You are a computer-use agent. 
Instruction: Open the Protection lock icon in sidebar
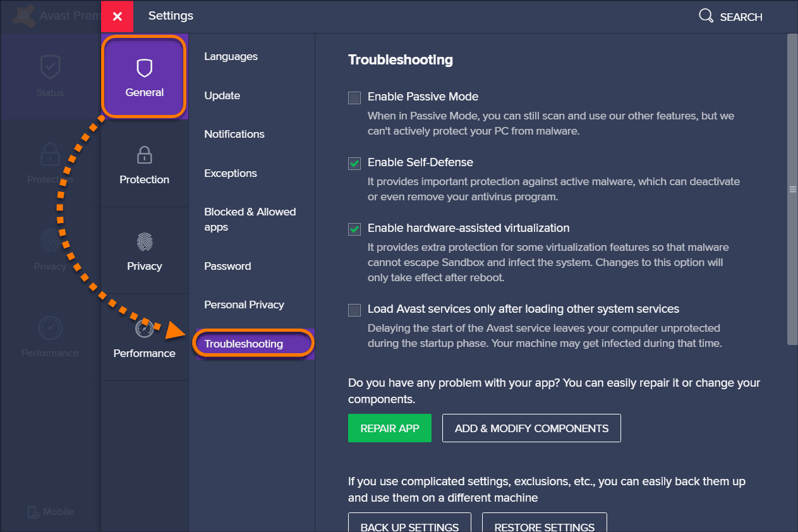pos(50,154)
